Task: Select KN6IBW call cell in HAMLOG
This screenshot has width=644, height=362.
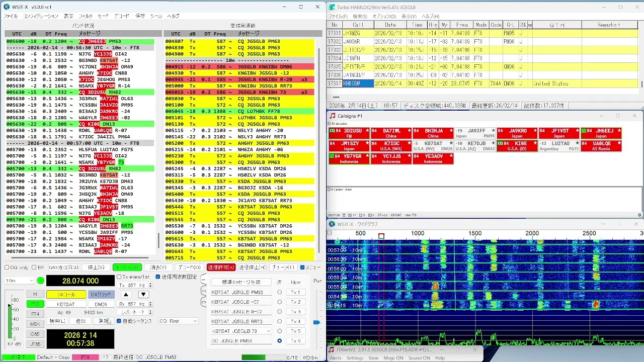Action: coord(358,83)
